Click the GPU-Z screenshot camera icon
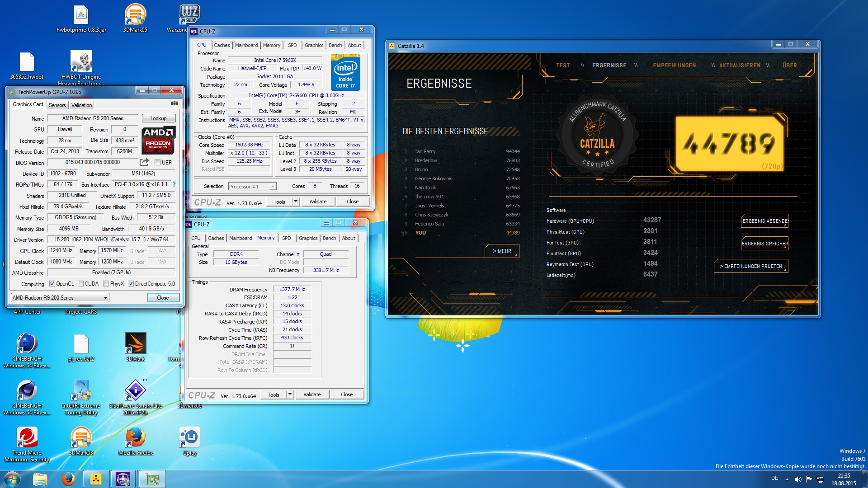This screenshot has width=868, height=488. 174,104
